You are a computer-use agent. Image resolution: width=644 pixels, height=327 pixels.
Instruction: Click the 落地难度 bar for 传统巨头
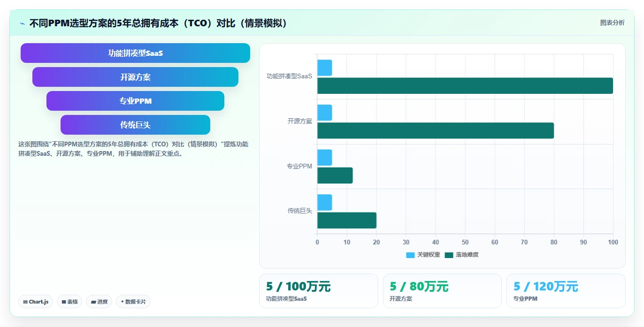(x=347, y=221)
